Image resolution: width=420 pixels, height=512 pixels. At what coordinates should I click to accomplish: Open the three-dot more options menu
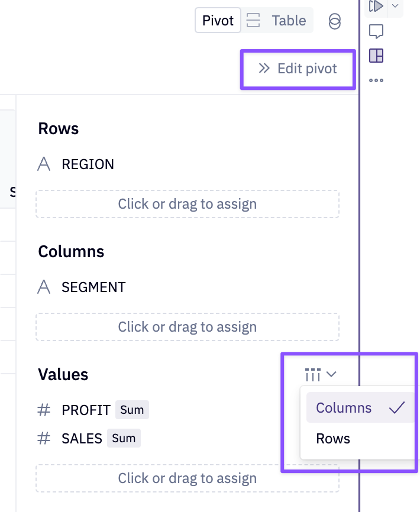coord(376,80)
